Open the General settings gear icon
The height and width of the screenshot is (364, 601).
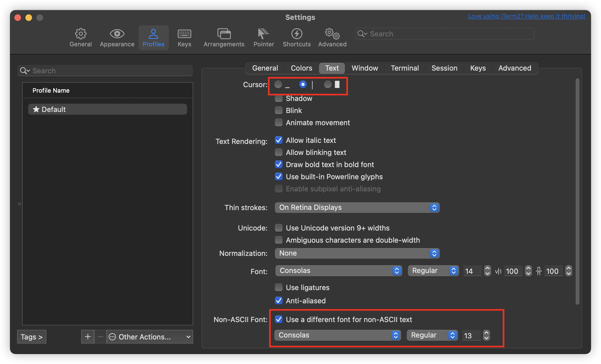pos(81,34)
